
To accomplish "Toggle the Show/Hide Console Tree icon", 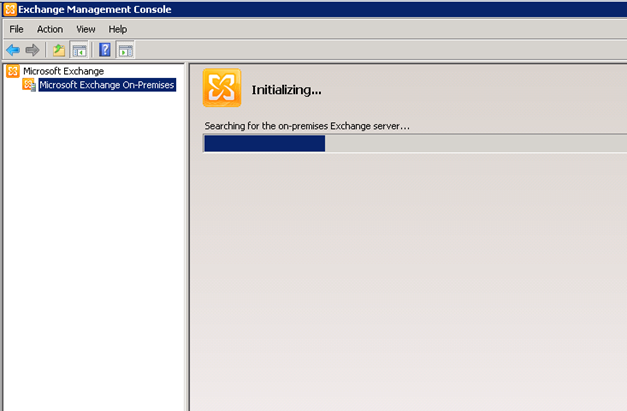I will 79,50.
